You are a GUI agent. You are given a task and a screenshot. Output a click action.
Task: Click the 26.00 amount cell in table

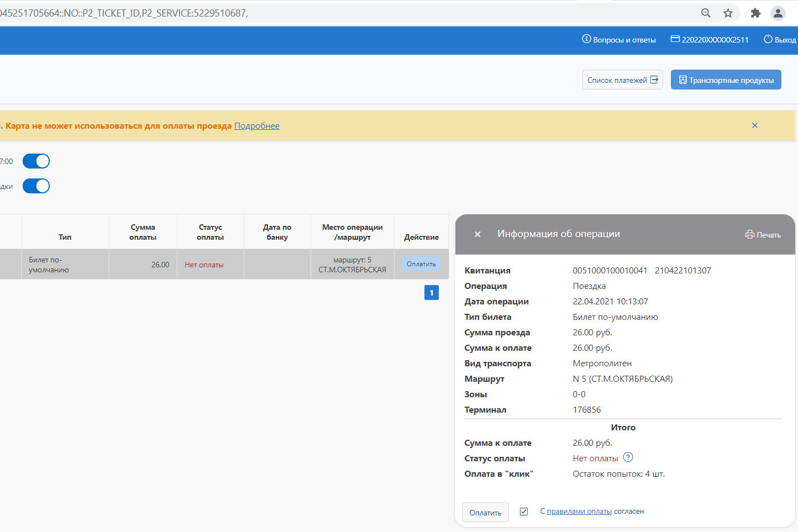pos(143,265)
